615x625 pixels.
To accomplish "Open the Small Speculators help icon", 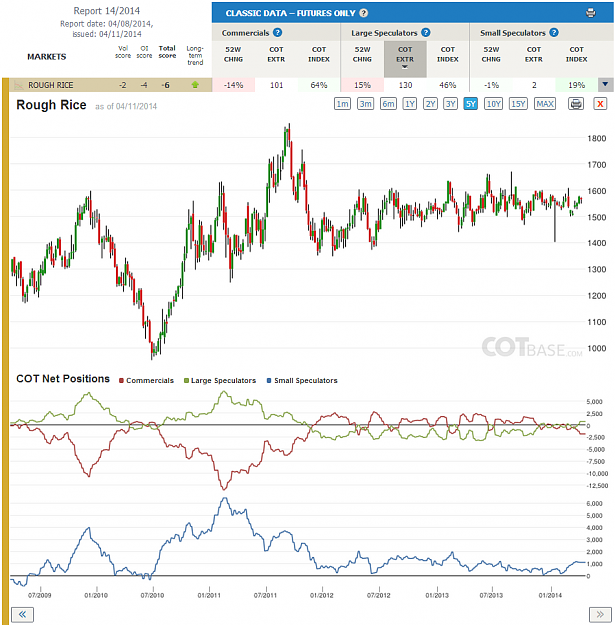I will click(x=554, y=33).
